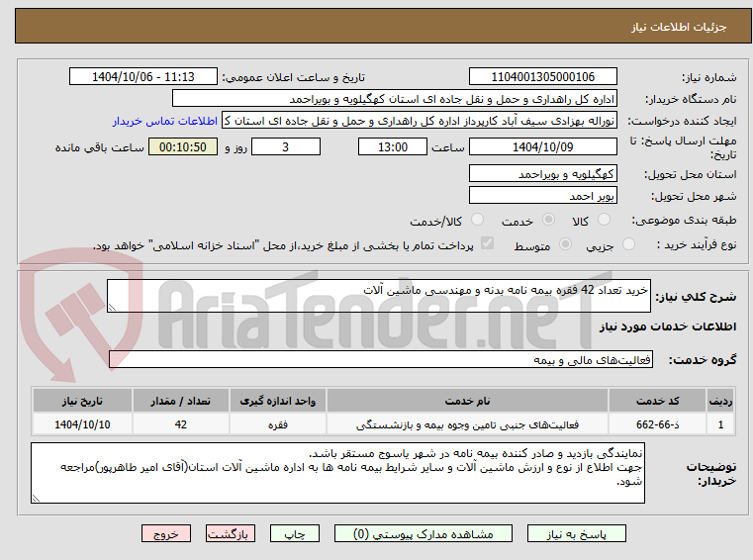Select the کالا radio button
Viewport: 753px width, 560px height.
[604, 220]
